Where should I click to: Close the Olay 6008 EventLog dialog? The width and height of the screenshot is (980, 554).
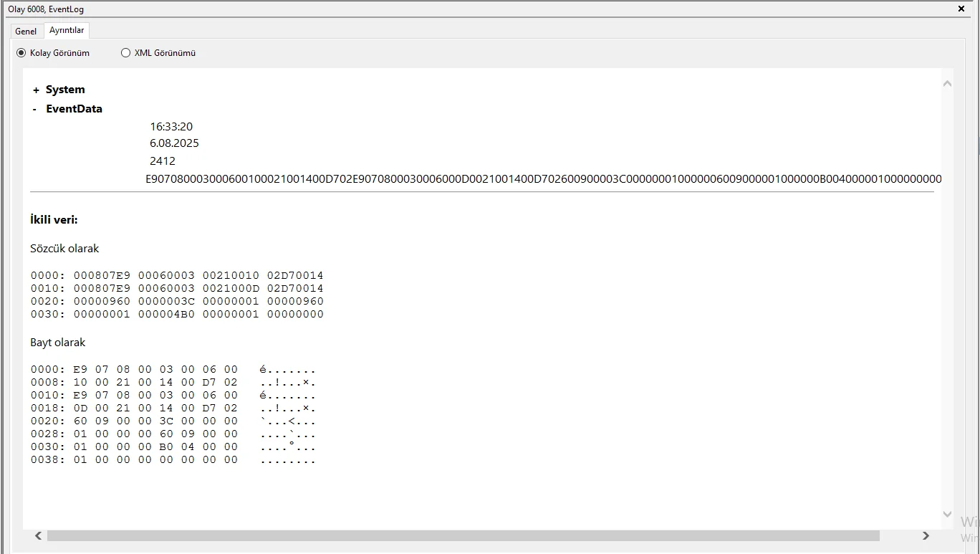click(x=961, y=9)
